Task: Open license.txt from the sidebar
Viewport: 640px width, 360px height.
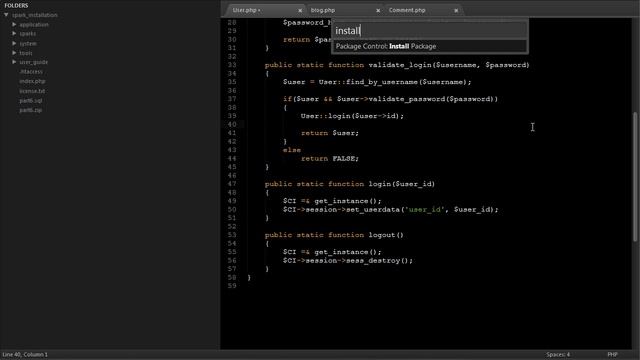Action: (x=32, y=91)
